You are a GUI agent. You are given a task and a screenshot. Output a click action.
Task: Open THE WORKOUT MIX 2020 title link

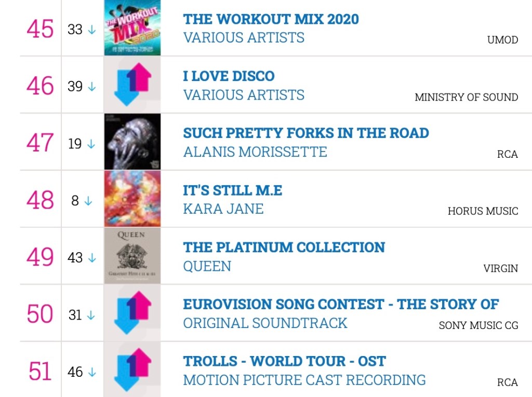271,19
